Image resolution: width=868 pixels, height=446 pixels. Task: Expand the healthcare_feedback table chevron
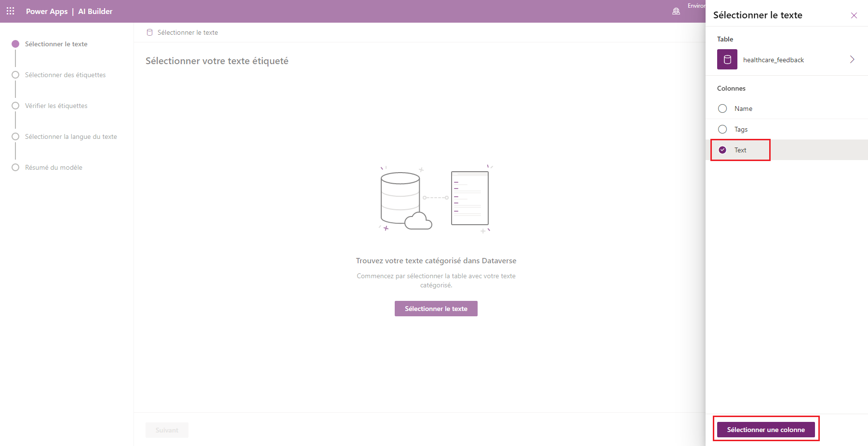[x=852, y=59]
